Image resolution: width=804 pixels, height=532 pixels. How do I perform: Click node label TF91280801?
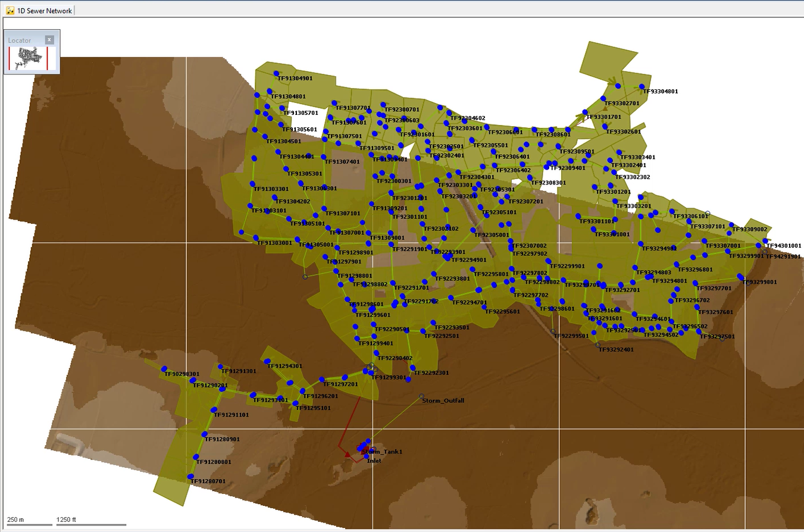(213, 462)
